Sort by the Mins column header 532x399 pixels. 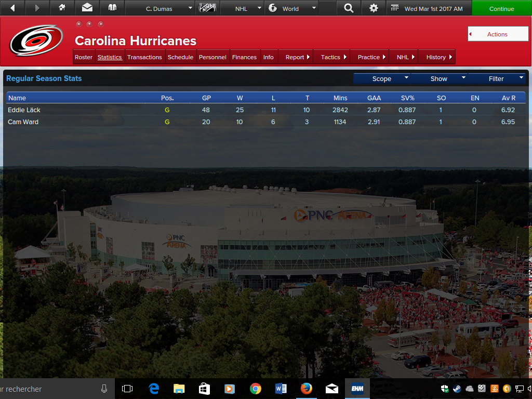pos(340,98)
